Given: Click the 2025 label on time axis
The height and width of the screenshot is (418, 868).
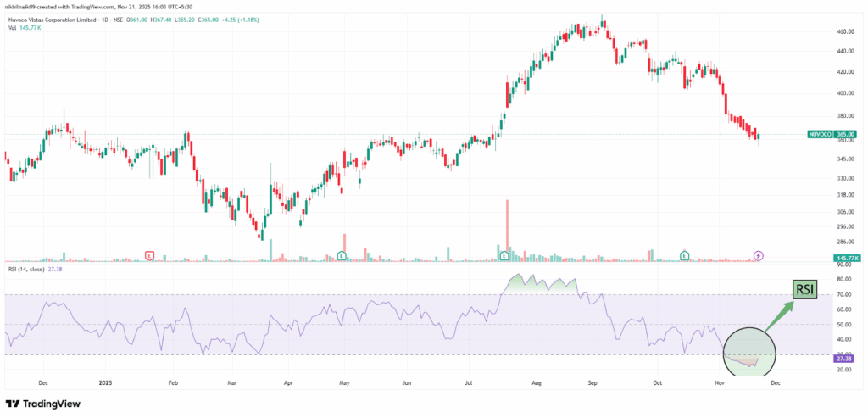Looking at the screenshot, I should coord(107,382).
